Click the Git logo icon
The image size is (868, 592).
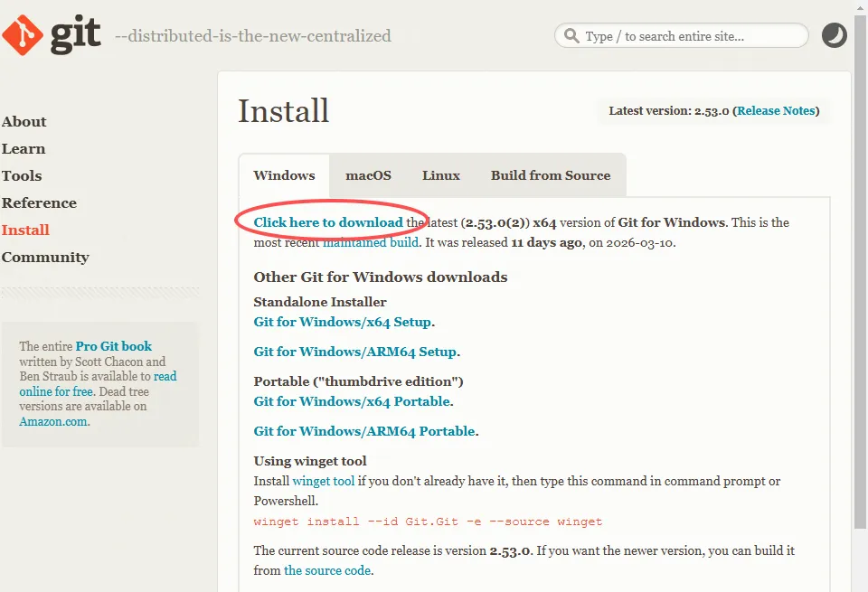(x=22, y=35)
